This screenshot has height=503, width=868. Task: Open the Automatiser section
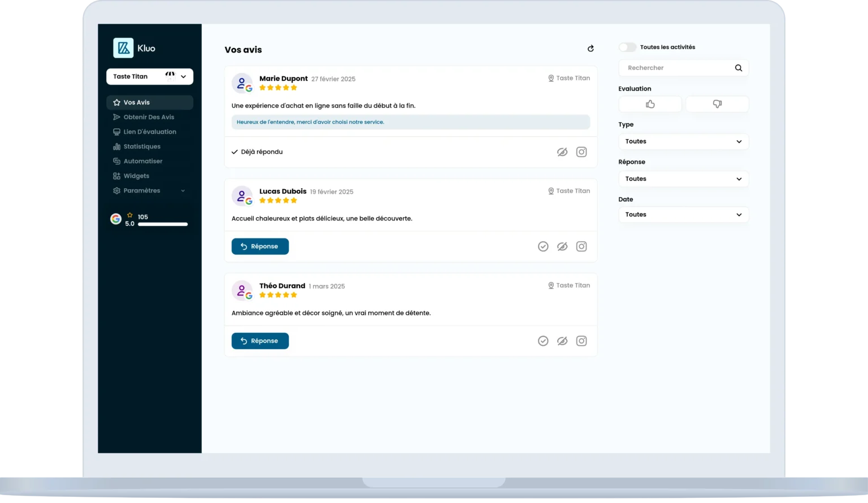pos(142,161)
